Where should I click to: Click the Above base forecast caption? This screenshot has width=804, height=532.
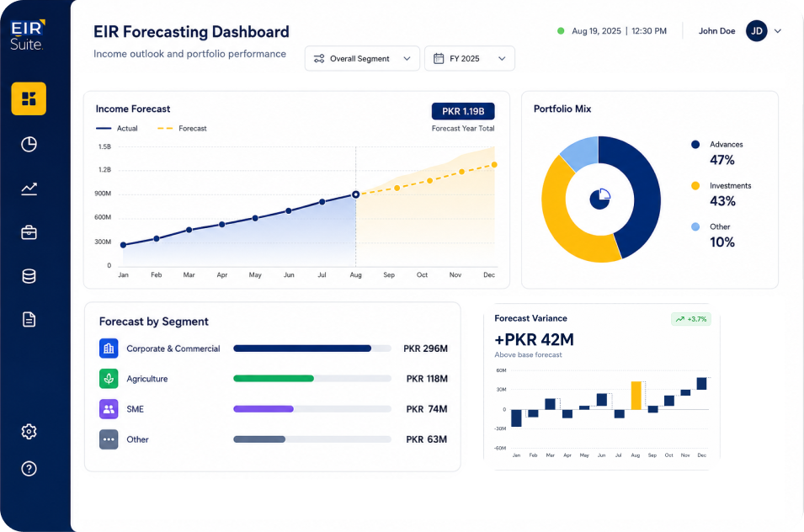tap(528, 354)
